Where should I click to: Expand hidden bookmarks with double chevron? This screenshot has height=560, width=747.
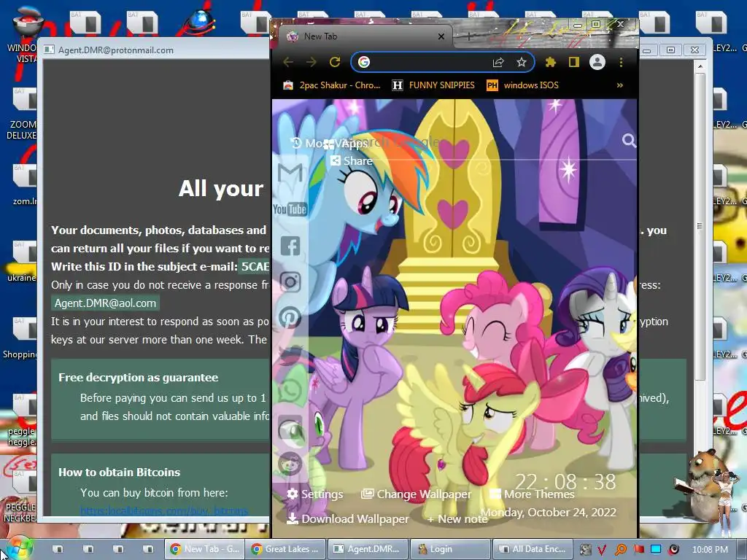(x=620, y=85)
